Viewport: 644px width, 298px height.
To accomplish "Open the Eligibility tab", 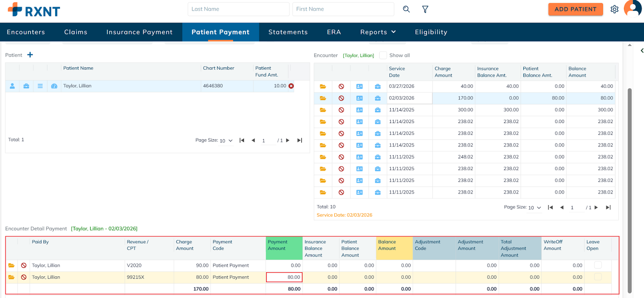I will (431, 32).
